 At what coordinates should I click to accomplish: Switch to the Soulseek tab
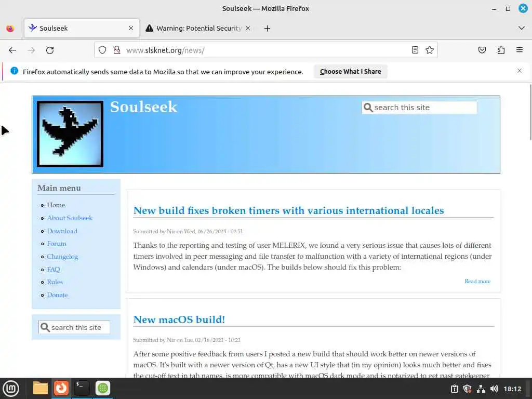[x=82, y=28]
